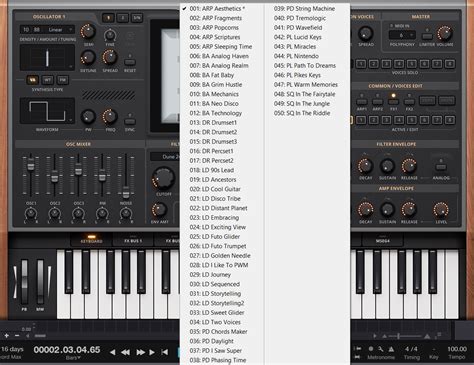Viewport: 474px width, 365px height.
Task: Open the Dune filter type dropdown
Action: coord(165,157)
